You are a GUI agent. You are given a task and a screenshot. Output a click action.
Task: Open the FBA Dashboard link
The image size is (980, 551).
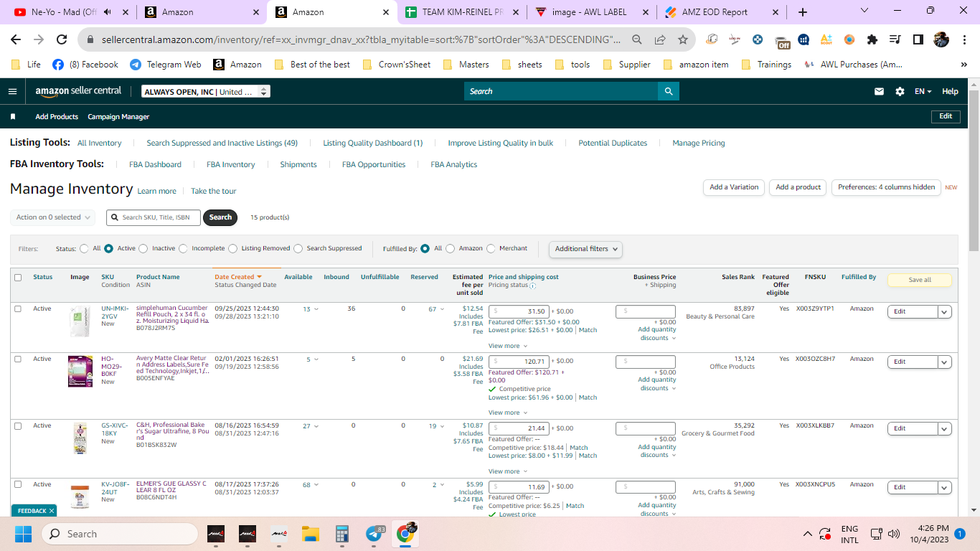click(155, 164)
